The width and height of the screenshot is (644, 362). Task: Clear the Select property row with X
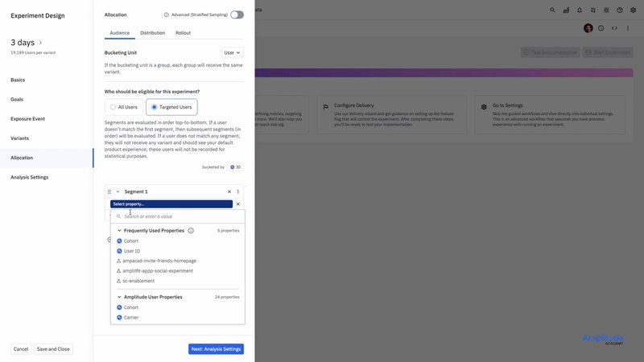[x=237, y=204]
